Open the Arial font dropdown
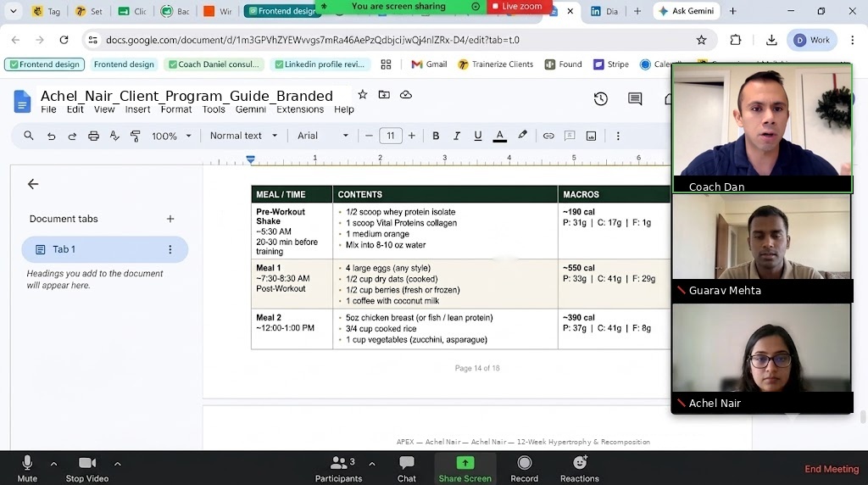 pos(323,136)
